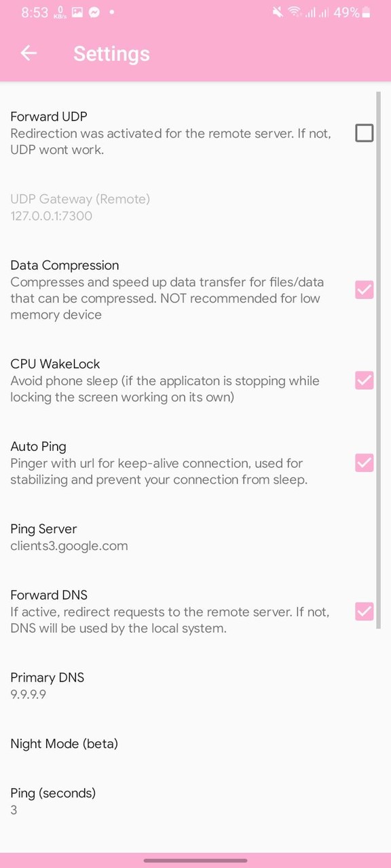Turn off the Auto Ping checkbox
The height and width of the screenshot is (868, 391).
point(365,462)
